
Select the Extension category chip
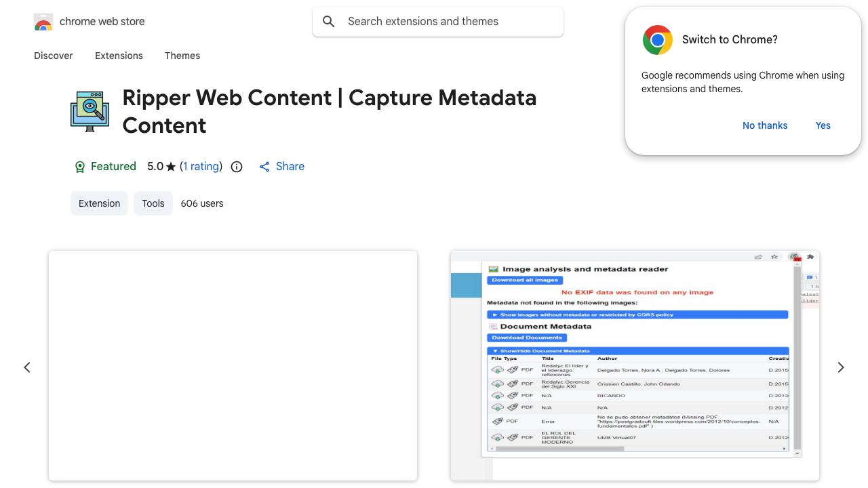[99, 203]
